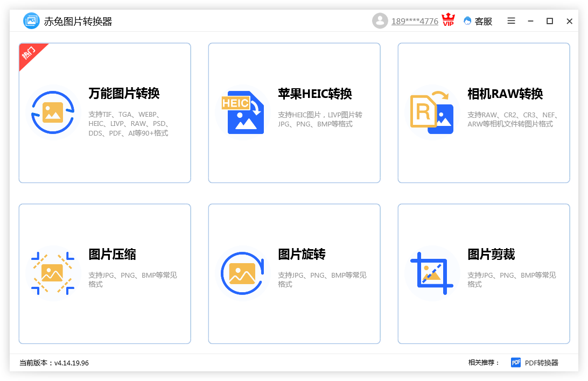Select the 万能图片转换 title
Screen dimensions: 588x381
[x=124, y=93]
